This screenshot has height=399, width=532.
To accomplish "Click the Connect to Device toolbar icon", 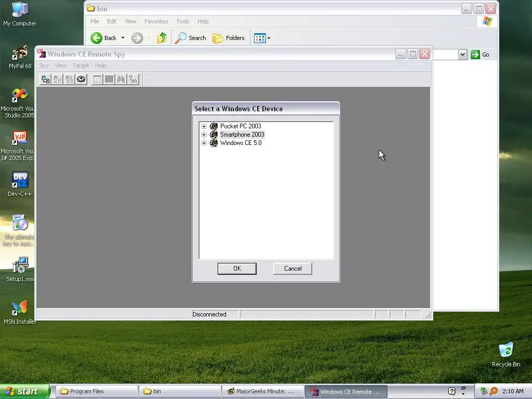I will click(46, 79).
